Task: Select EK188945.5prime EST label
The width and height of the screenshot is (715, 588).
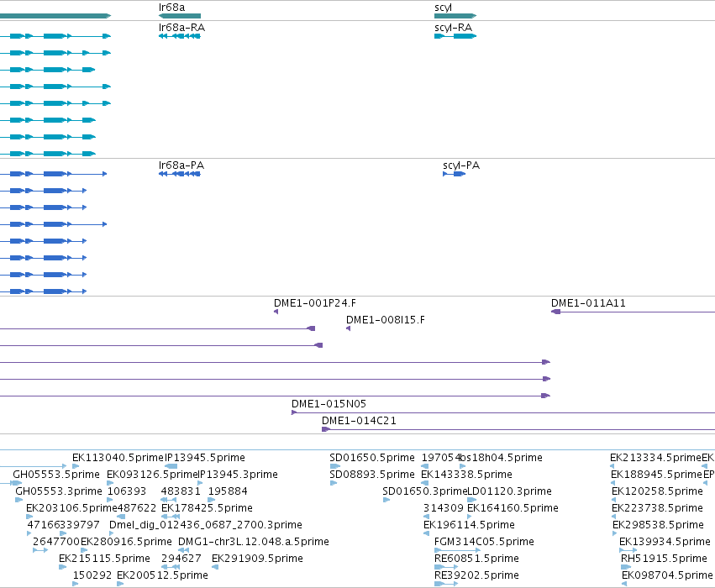Action: click(x=657, y=474)
